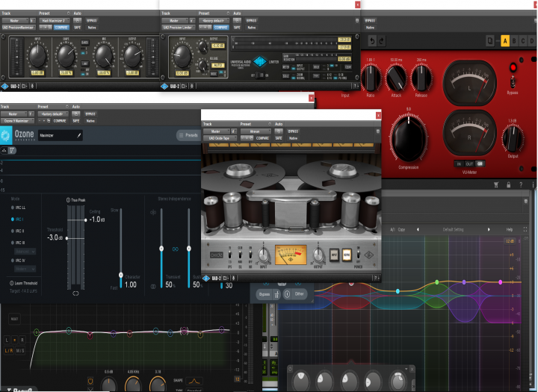
Task: Click the Universal Audio diamond emblem on Precision Limiter
Action: click(260, 62)
